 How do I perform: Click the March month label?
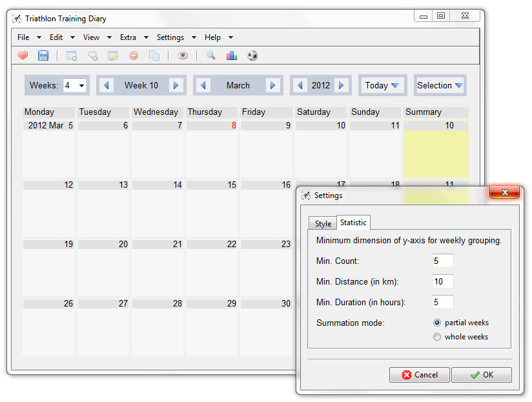[238, 85]
